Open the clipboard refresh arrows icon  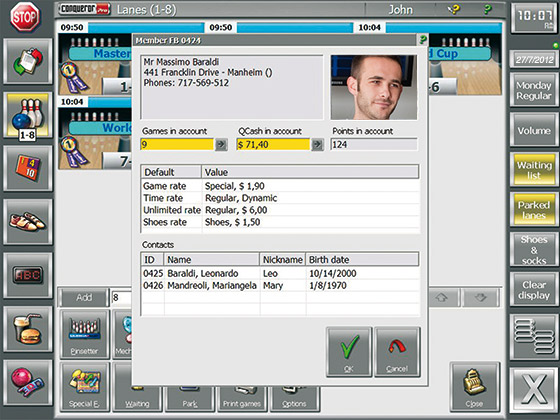coord(28,61)
